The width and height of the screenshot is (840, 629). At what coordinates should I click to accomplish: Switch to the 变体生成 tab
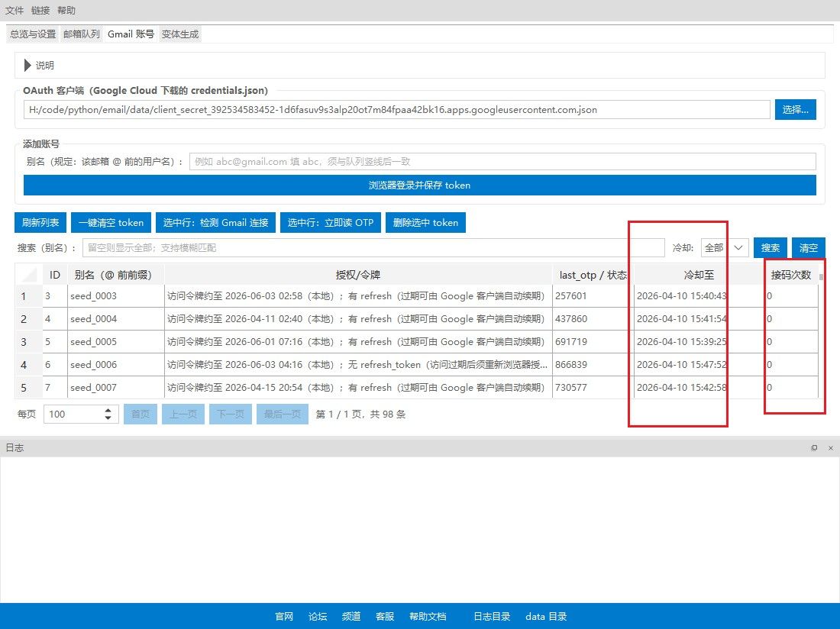[x=180, y=34]
